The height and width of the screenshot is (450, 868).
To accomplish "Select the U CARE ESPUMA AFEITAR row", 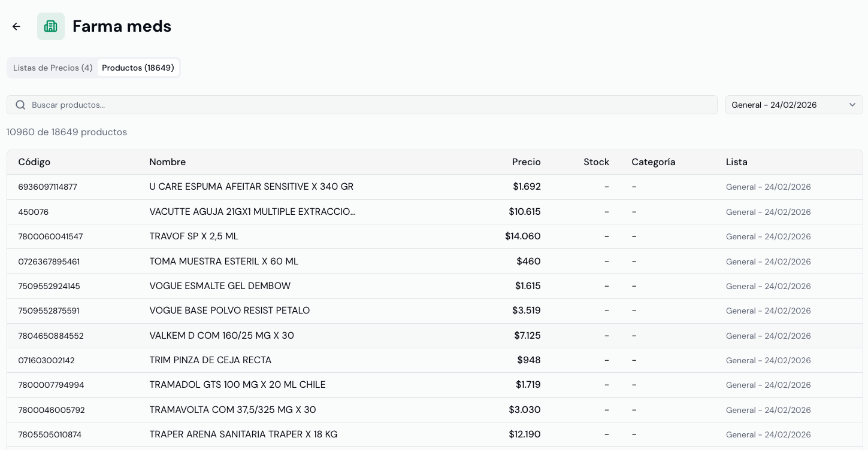I will 251,187.
